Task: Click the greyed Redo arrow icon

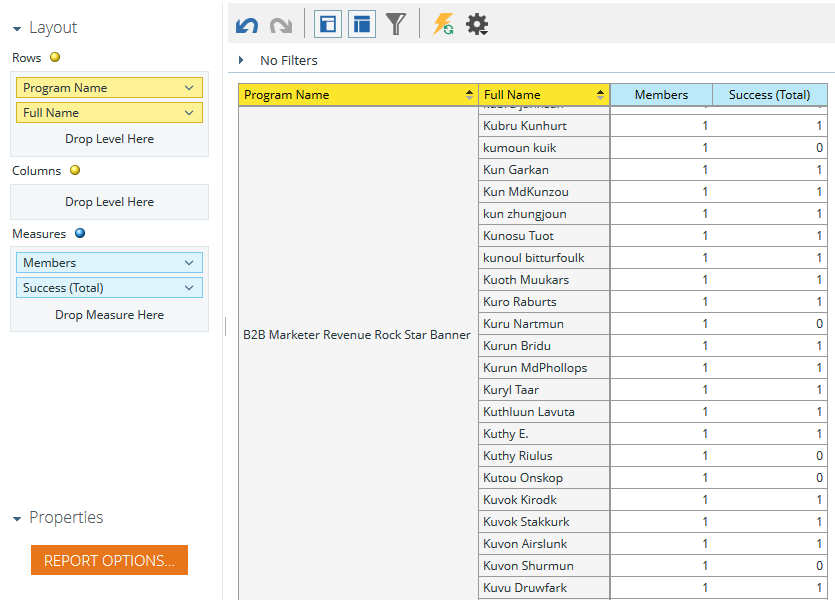Action: [x=281, y=24]
